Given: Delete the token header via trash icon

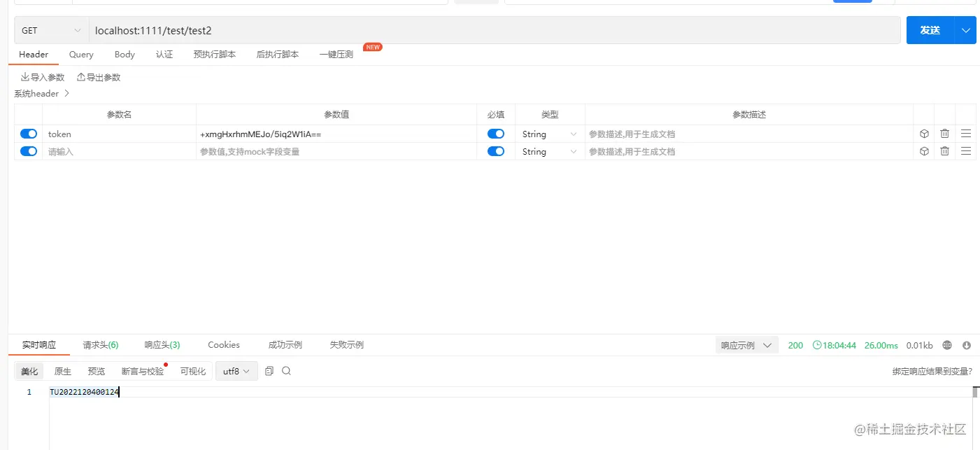Looking at the screenshot, I should pos(944,134).
